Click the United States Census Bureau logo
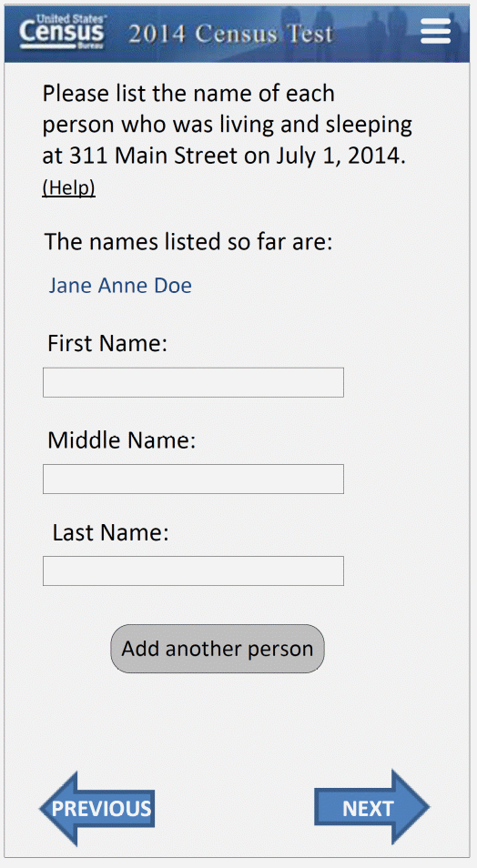Screen dimensions: 477x868 point(62,32)
